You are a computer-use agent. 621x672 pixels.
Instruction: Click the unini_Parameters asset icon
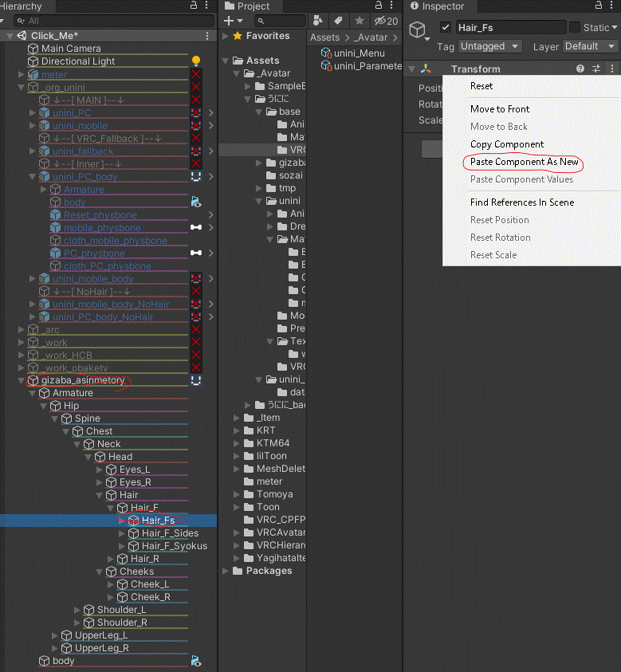coord(327,66)
